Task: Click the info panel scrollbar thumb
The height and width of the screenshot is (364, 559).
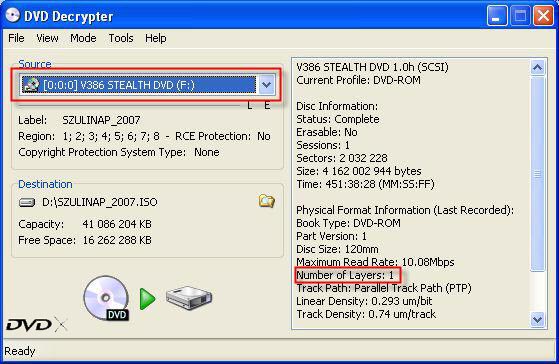Action: click(537, 174)
